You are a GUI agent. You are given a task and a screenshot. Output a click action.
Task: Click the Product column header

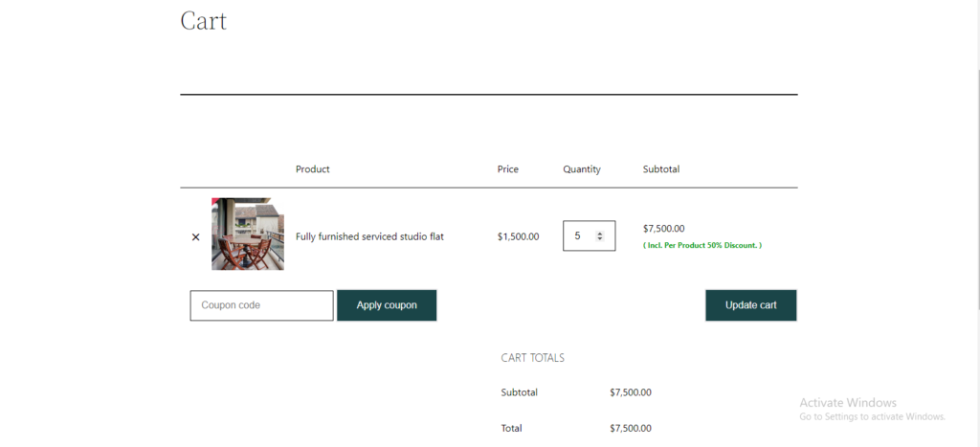[313, 168]
